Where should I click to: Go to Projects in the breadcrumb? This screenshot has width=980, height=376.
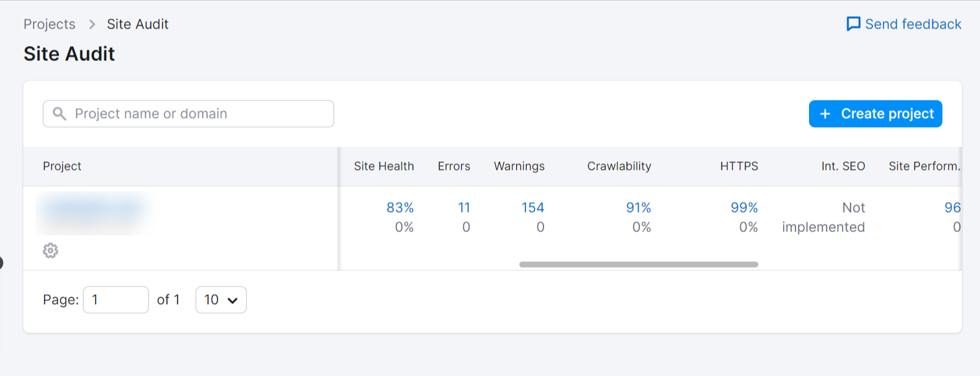coord(49,25)
